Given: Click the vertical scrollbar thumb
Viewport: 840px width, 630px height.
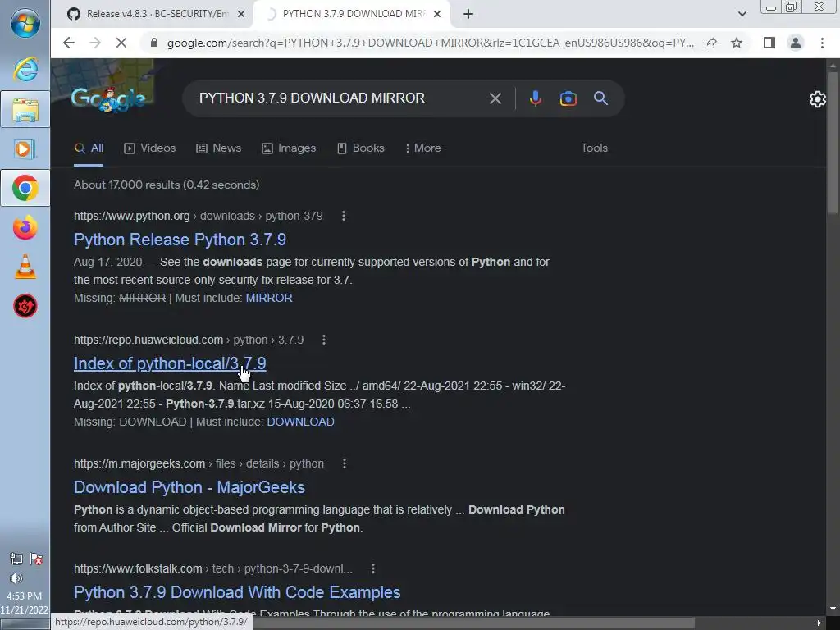Looking at the screenshot, I should click(x=833, y=144).
